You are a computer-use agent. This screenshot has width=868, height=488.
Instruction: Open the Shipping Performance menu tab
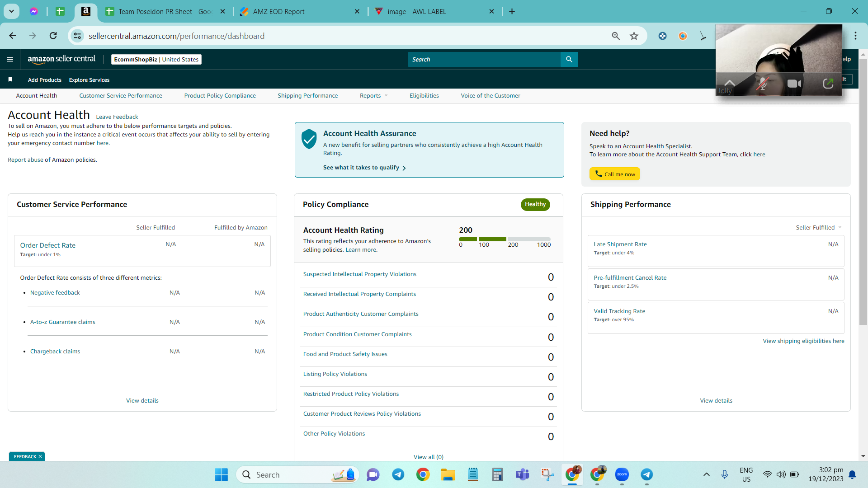[x=308, y=95]
